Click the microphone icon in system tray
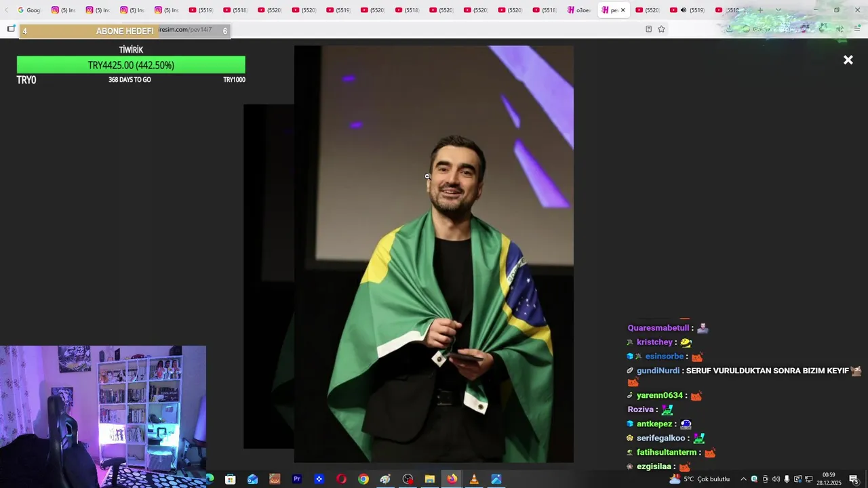This screenshot has width=868, height=488. point(787,479)
